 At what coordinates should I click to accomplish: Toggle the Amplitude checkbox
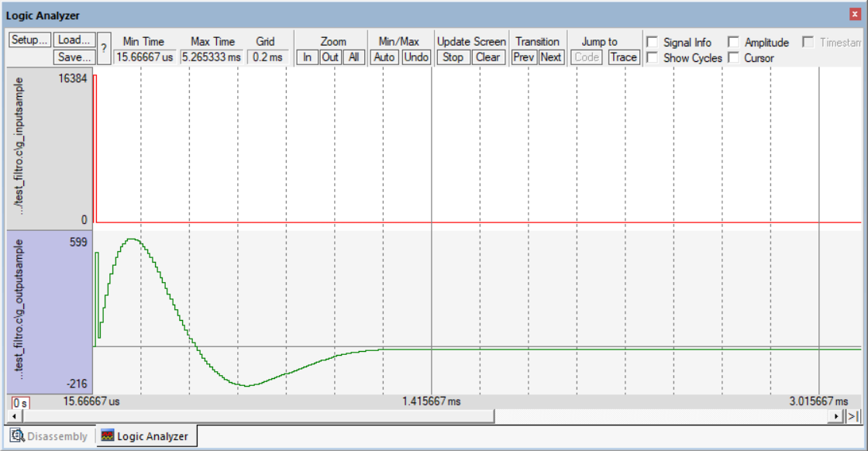pos(733,43)
